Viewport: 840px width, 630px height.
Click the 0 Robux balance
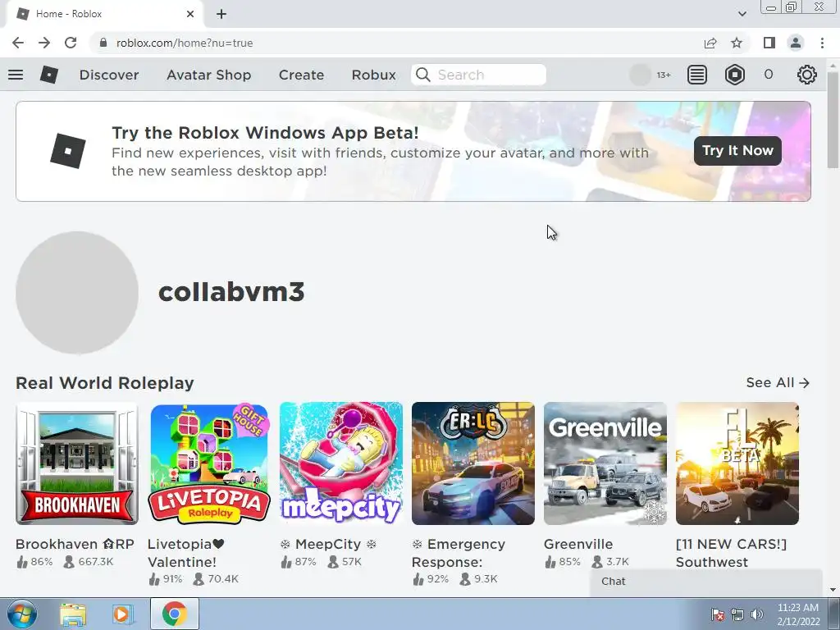768,75
